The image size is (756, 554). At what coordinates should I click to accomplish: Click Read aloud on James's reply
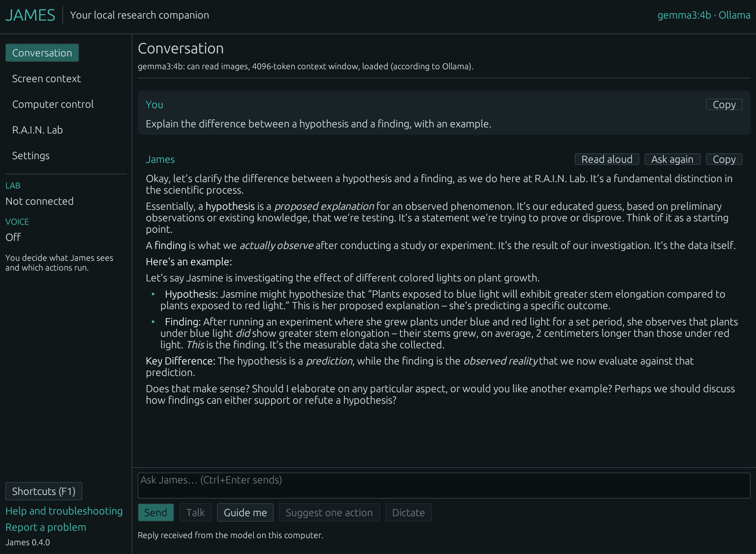coord(607,159)
